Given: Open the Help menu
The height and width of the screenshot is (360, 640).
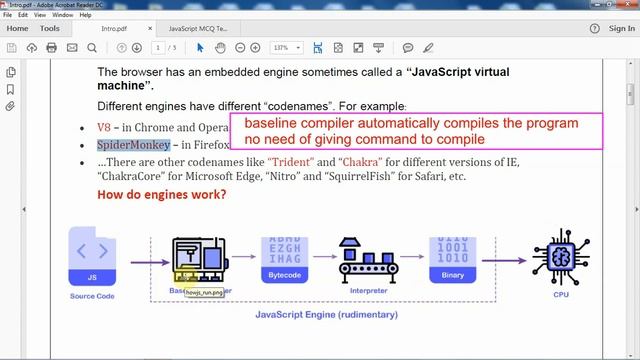Looking at the screenshot, I should pyautogui.click(x=85, y=15).
